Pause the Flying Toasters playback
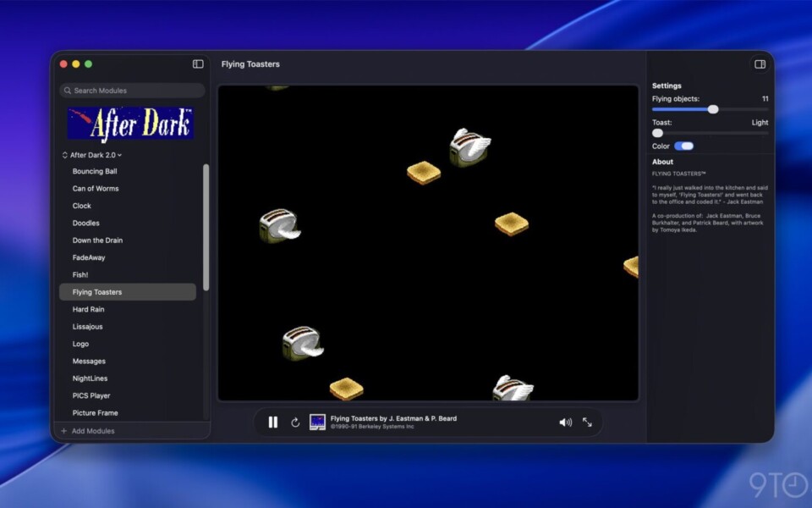The width and height of the screenshot is (812, 508). pos(273,422)
